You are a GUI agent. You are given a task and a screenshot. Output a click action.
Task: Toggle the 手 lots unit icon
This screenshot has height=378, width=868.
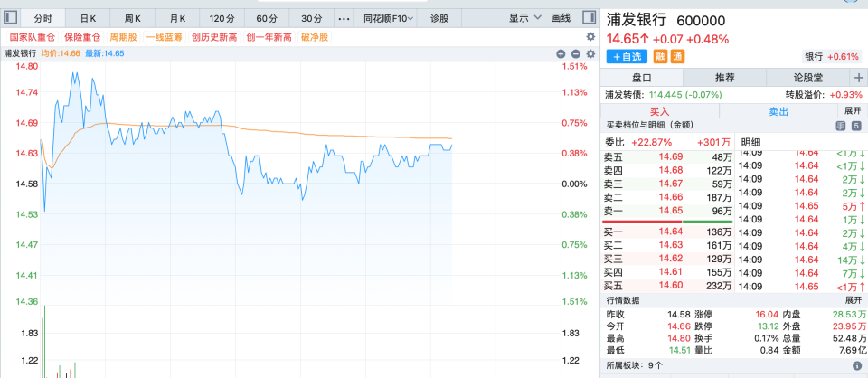pos(841,127)
